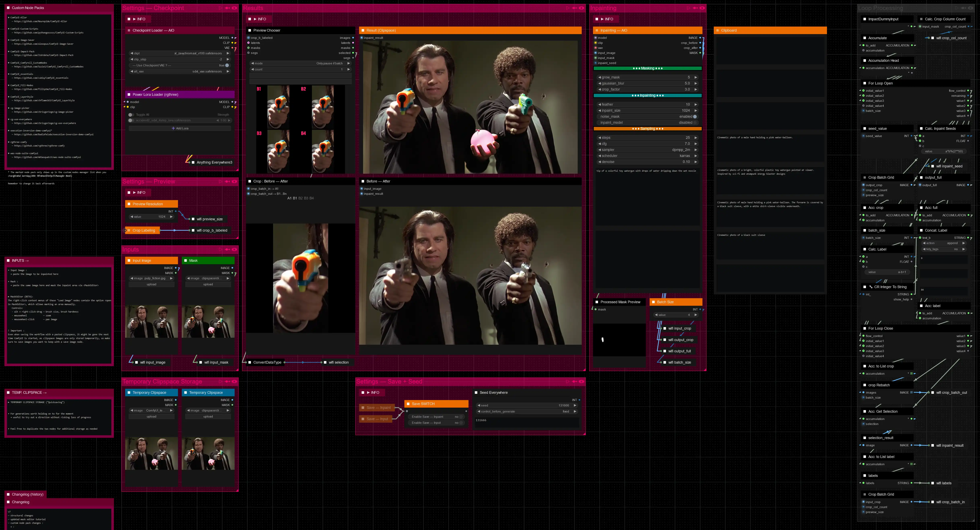Screen dimensions: 980x530
Task: Switch on Toggle All in Lora Loader
Action: [131, 114]
